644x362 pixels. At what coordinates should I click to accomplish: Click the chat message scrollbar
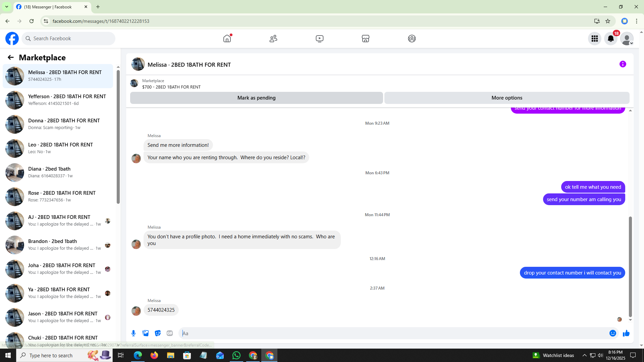pos(630,266)
